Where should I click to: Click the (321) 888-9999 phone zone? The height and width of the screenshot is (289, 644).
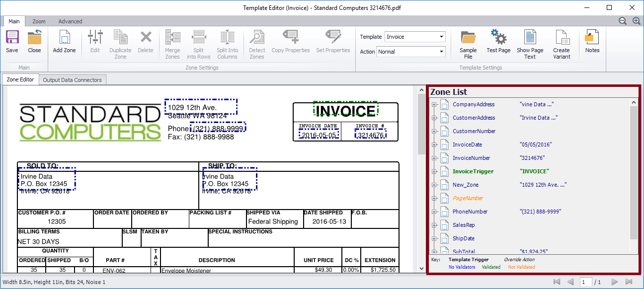218,128
